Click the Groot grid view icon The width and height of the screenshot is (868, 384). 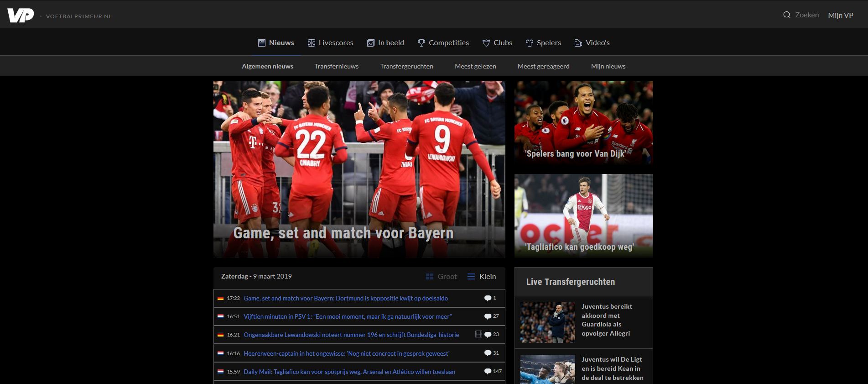[429, 277]
